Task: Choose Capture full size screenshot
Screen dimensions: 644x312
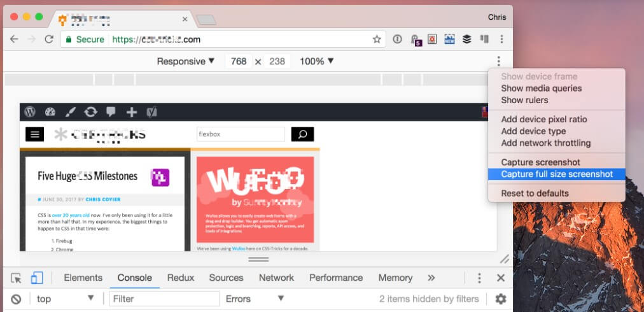Action: point(557,174)
